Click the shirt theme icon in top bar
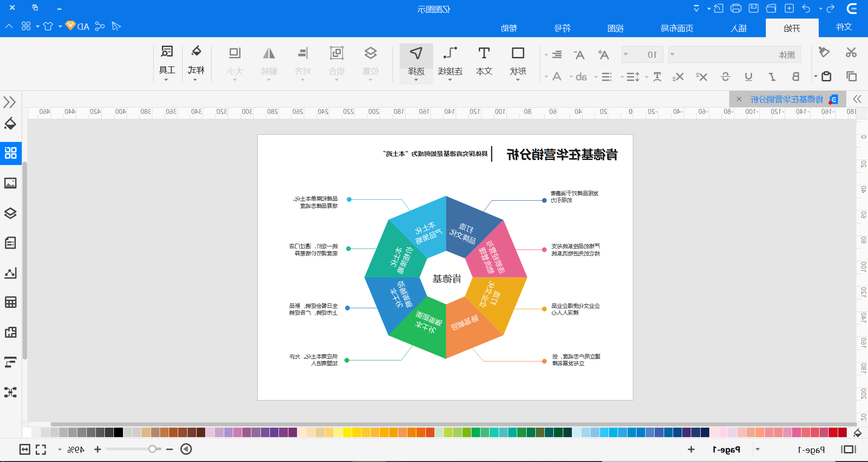Viewport: 868px width, 462px height. [48, 26]
